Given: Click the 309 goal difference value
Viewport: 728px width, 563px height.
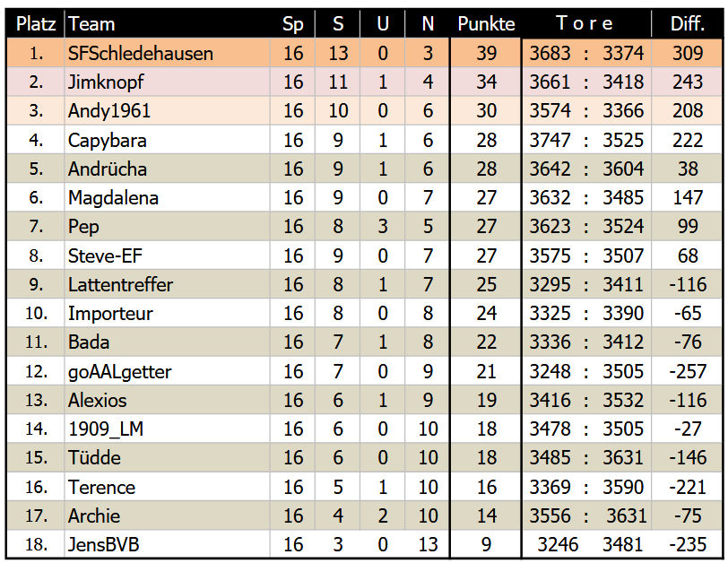Looking at the screenshot, I should (688, 54).
